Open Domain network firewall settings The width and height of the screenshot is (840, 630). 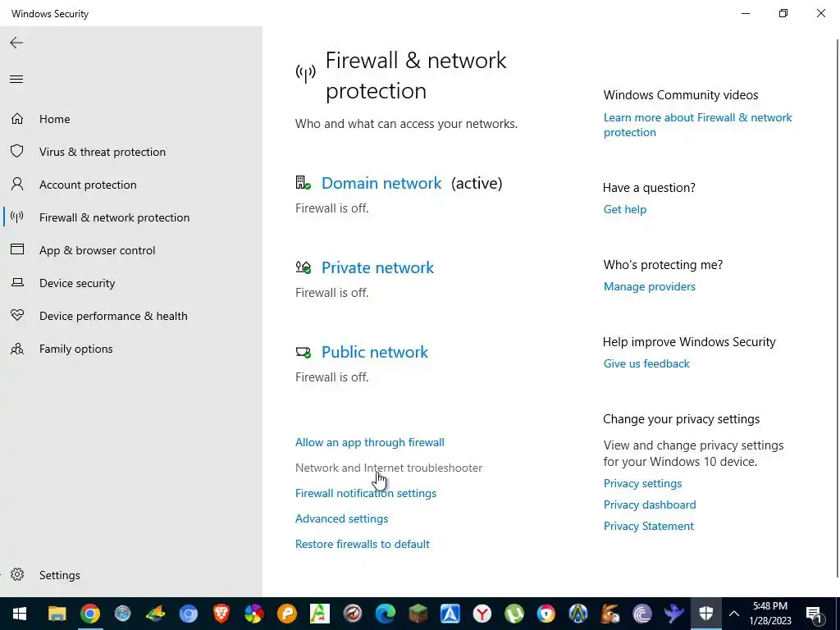pyautogui.click(x=381, y=183)
